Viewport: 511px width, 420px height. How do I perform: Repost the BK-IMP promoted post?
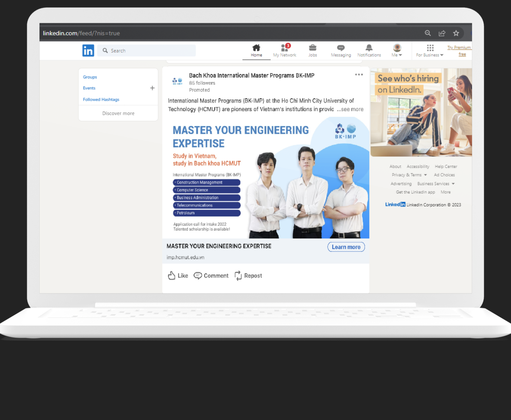pyautogui.click(x=248, y=276)
